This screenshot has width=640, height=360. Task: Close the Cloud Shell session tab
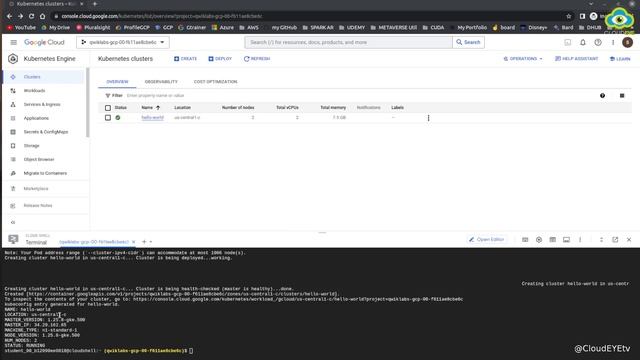pyautogui.click(x=133, y=242)
